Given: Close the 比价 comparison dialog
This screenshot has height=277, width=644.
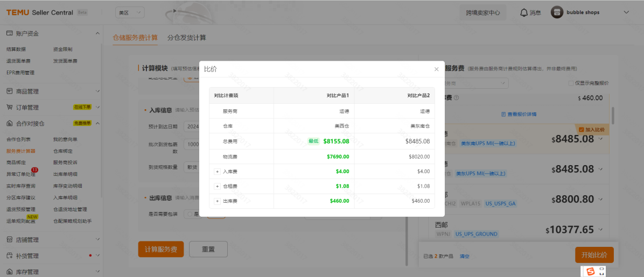Looking at the screenshot, I should click(436, 69).
